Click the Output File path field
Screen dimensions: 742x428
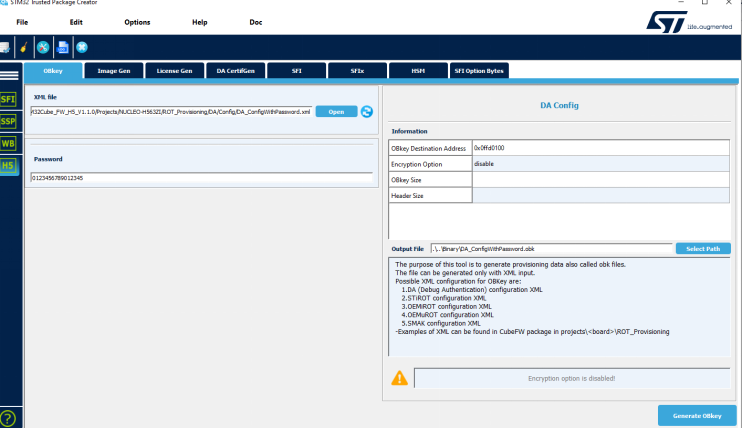pyautogui.click(x=551, y=249)
